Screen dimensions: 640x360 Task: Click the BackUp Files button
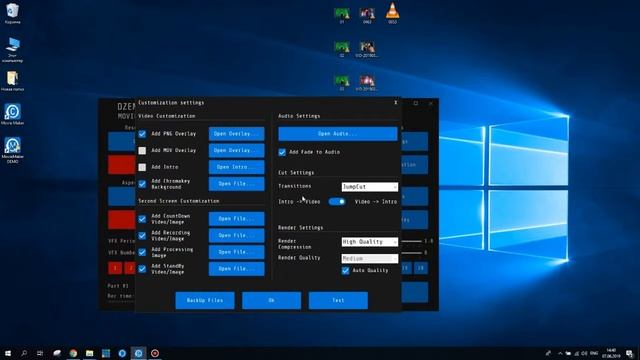click(x=205, y=300)
